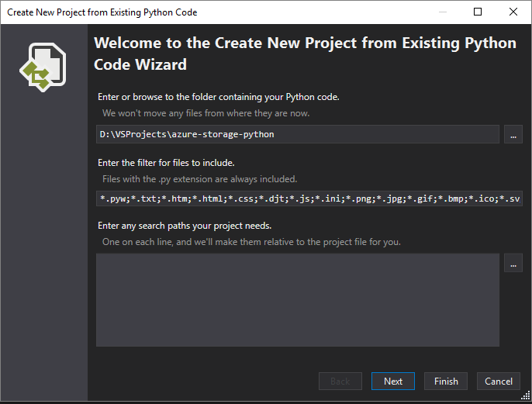Open folder browser next to the azure-storage-python path

click(513, 134)
